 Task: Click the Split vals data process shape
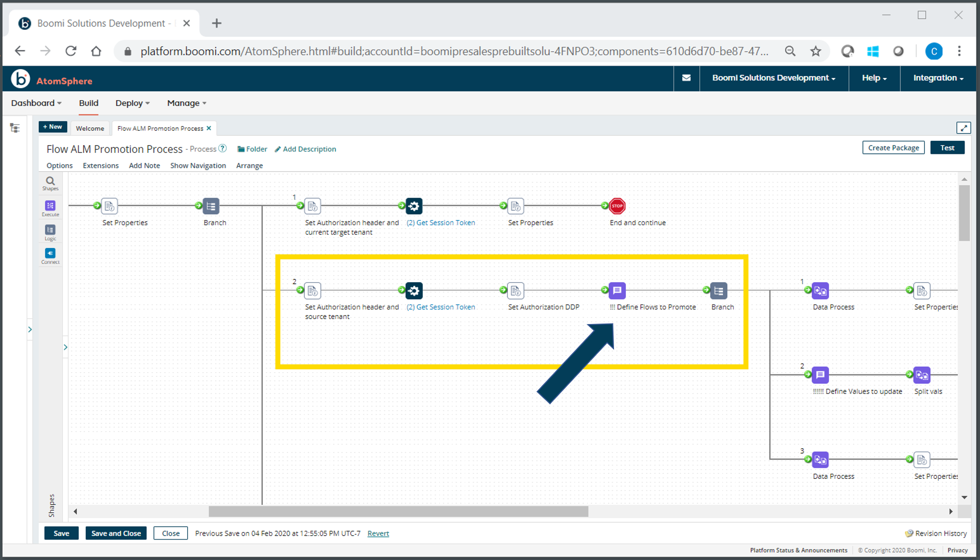(922, 375)
